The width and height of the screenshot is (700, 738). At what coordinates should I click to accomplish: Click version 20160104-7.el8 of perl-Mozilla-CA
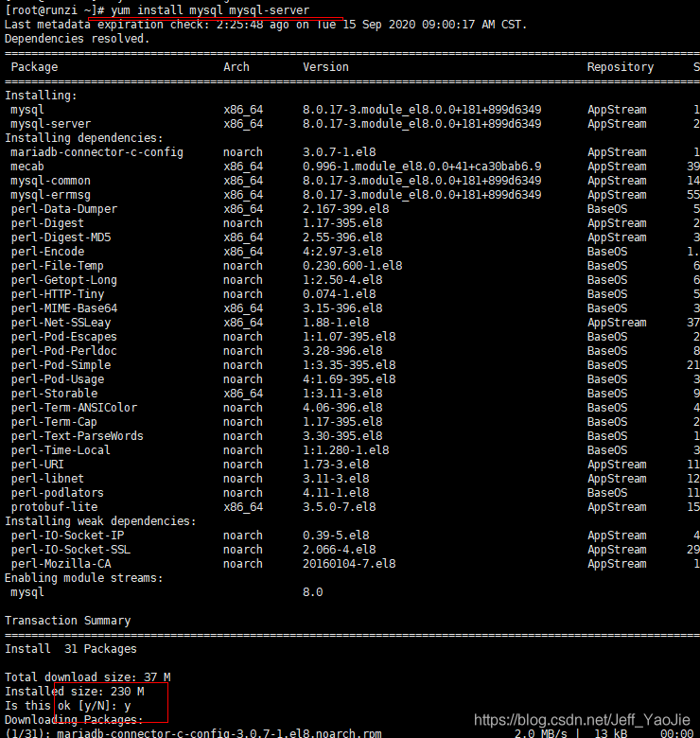point(349,564)
